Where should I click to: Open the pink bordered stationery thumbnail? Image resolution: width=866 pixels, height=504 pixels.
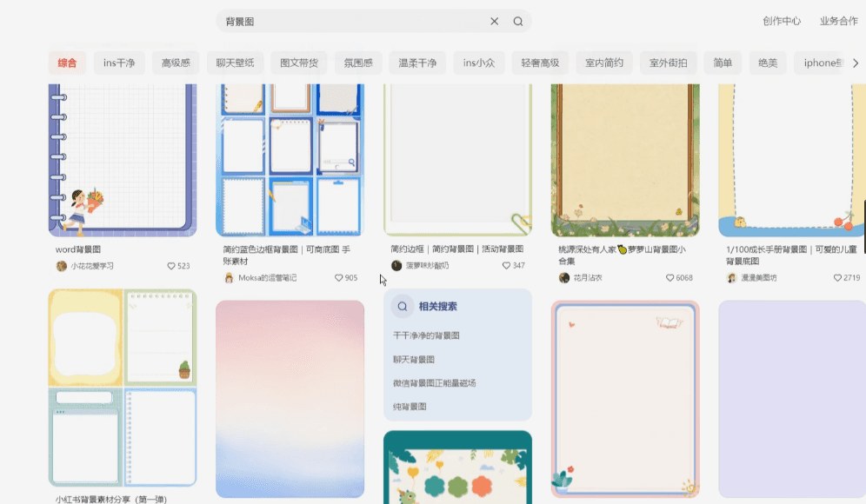click(625, 399)
